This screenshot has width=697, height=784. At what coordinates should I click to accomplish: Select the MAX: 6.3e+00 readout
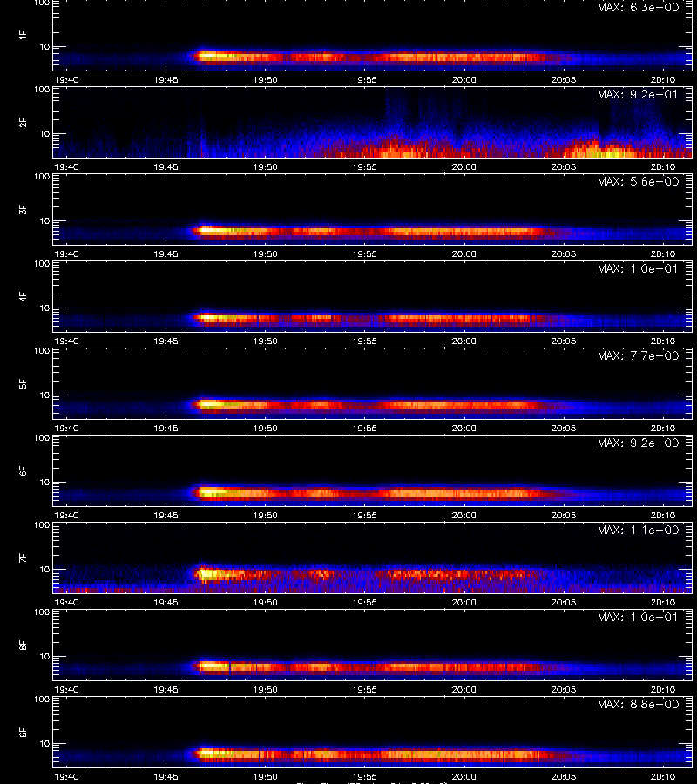[x=638, y=8]
